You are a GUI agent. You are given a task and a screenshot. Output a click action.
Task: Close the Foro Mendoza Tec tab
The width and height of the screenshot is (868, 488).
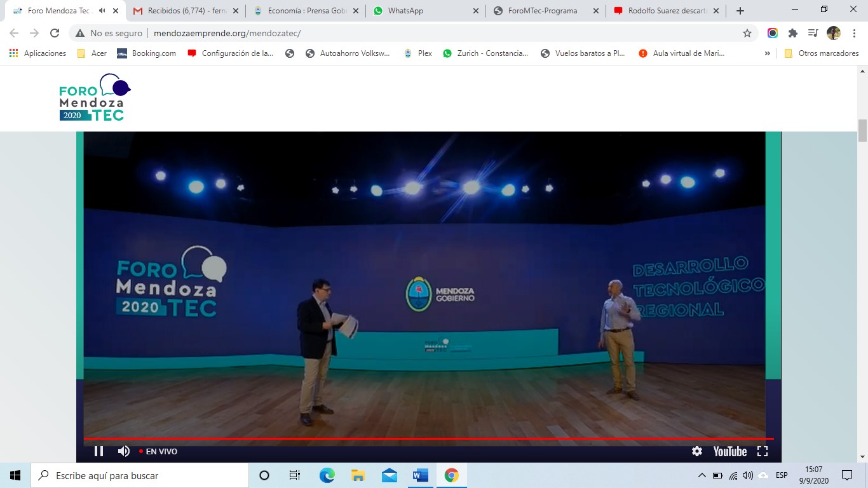pyautogui.click(x=116, y=11)
